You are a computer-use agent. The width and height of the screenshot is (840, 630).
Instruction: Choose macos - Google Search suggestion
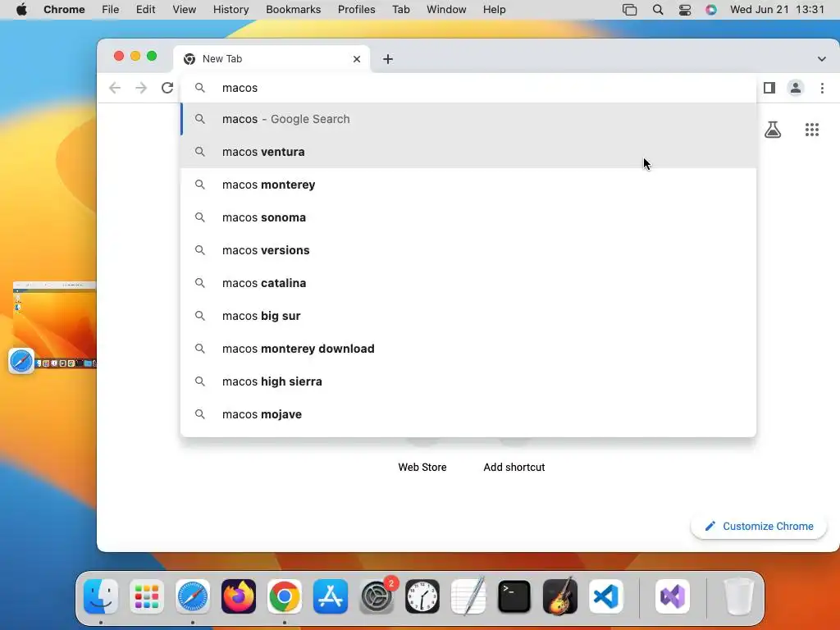pyautogui.click(x=468, y=119)
